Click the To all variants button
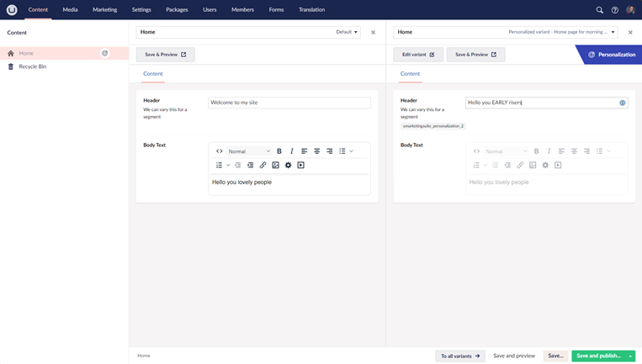Screen dimensions: 642x364 (x=460, y=356)
